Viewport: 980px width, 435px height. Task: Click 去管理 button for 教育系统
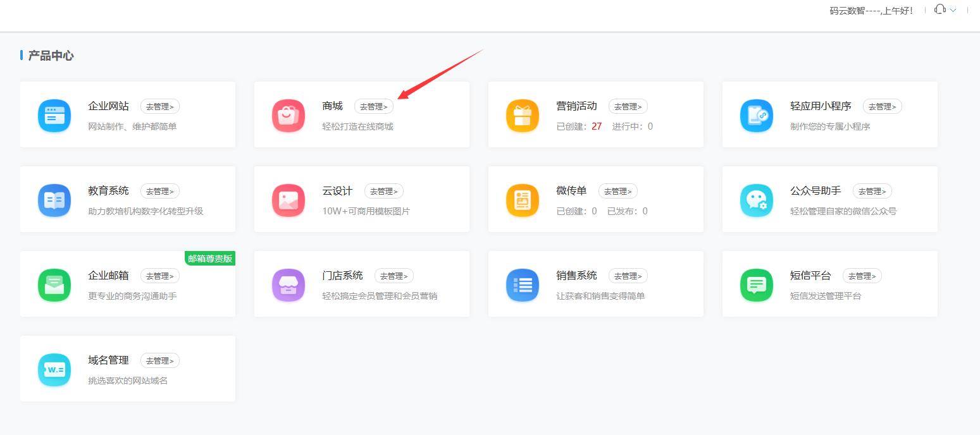click(160, 192)
